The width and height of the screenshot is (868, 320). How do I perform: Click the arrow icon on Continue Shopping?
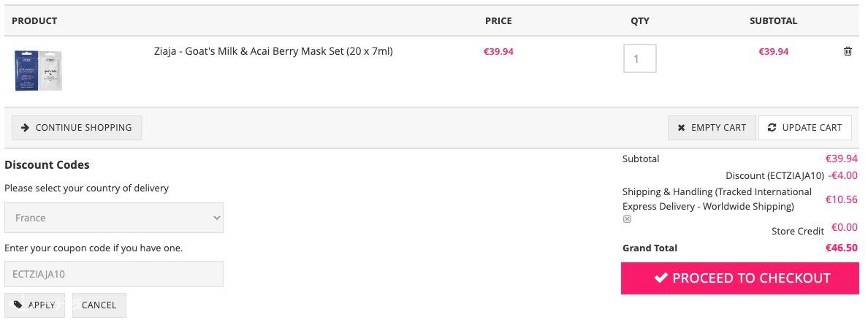25,127
